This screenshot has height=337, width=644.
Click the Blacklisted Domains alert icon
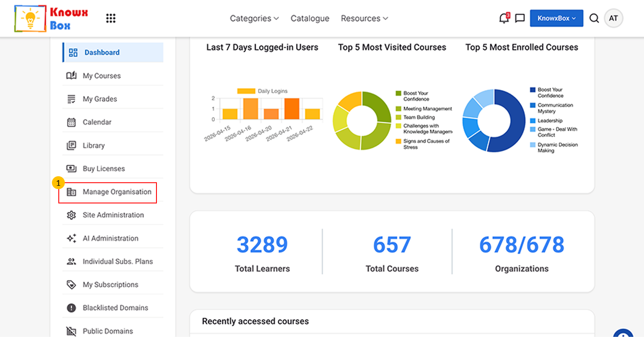71,308
